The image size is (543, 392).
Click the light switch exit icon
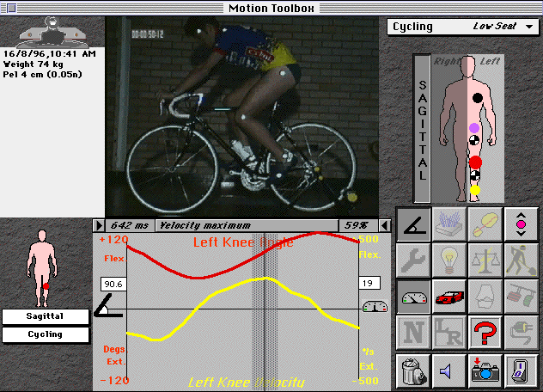coord(521,370)
